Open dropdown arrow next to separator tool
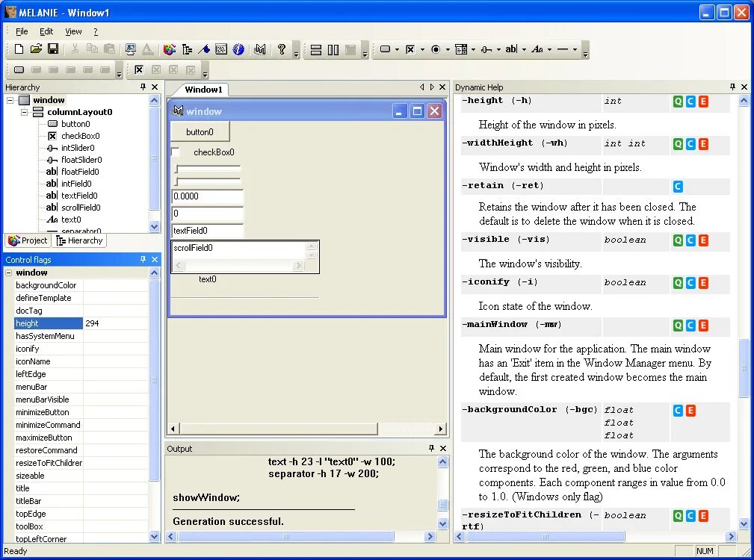This screenshot has height=560, width=754. click(x=575, y=49)
